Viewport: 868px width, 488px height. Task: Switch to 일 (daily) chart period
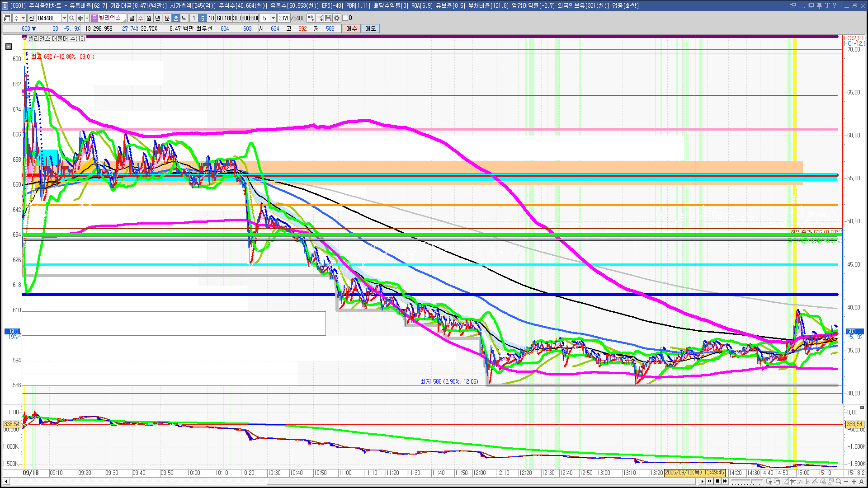tap(132, 18)
